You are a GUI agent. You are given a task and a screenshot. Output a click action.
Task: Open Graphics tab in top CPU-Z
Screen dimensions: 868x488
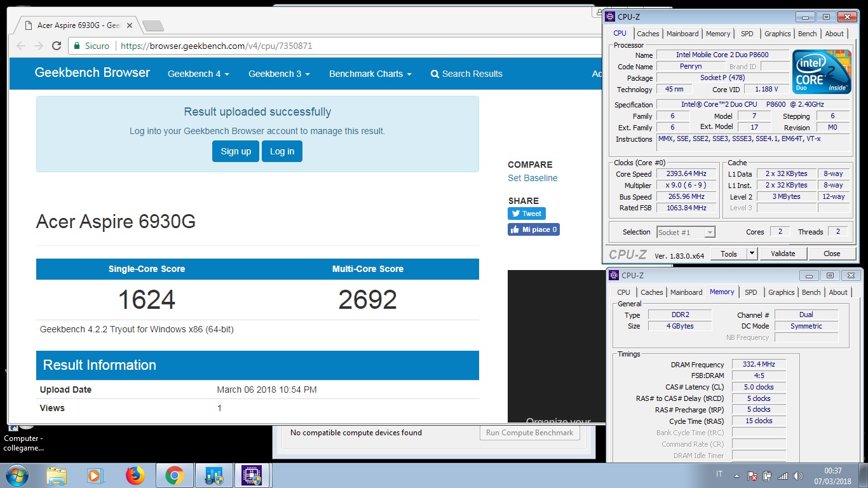(778, 34)
